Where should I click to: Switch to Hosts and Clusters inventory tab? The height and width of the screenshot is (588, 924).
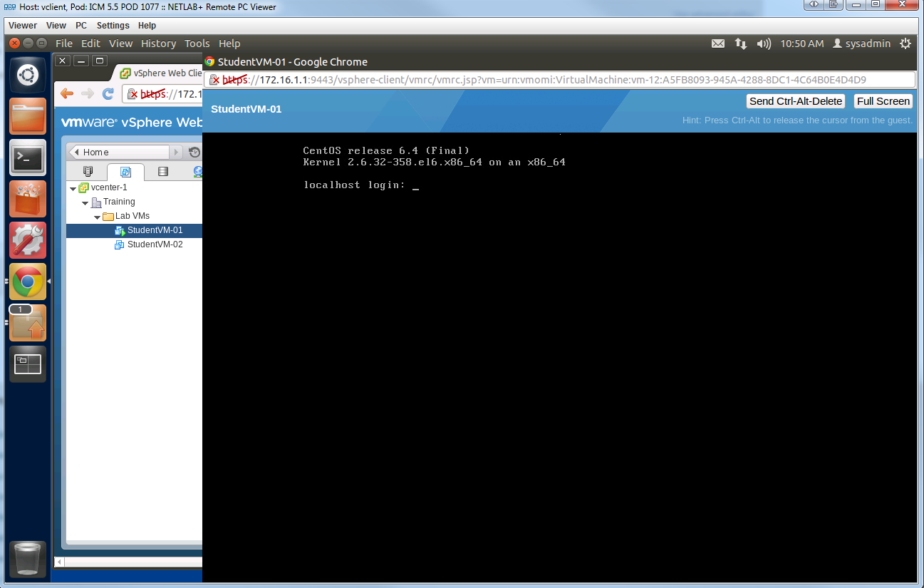(x=88, y=172)
